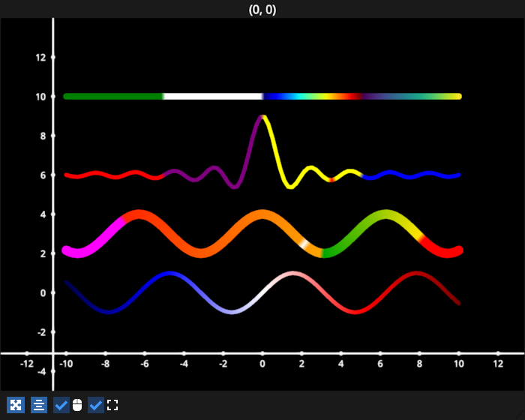Viewport: 525px width, 420px height.
Task: Click the x-axis tick label 8
Action: pyautogui.click(x=419, y=364)
